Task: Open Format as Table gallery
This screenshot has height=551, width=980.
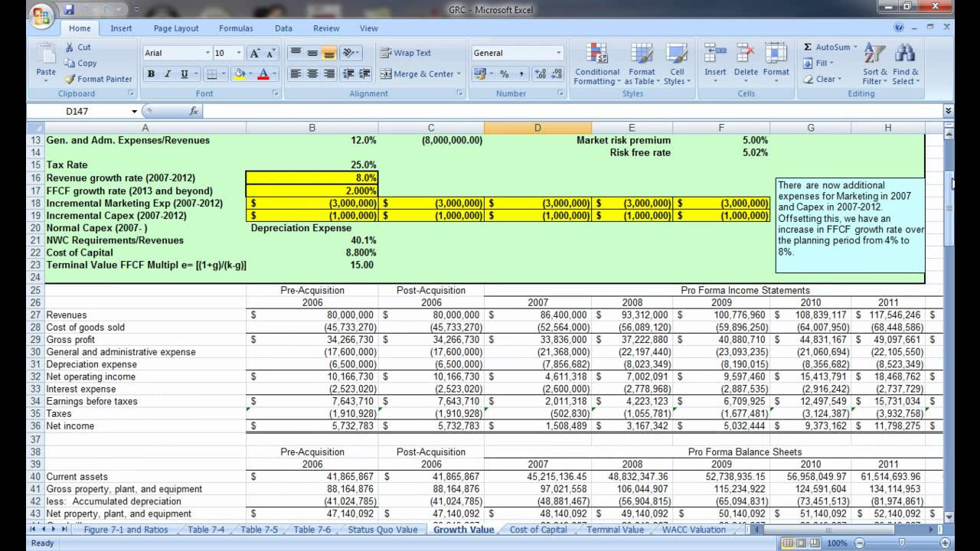Action: pyautogui.click(x=642, y=64)
